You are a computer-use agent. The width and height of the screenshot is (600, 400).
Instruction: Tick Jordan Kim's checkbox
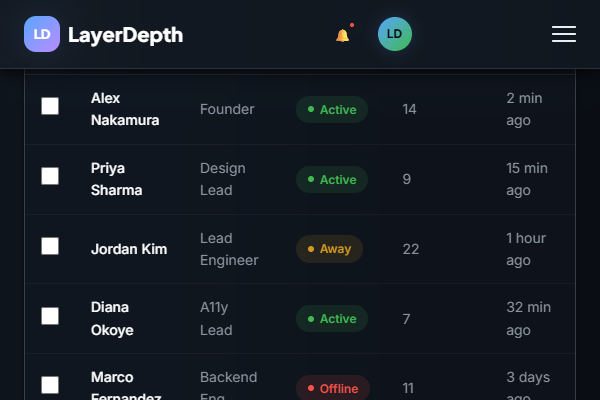point(50,246)
